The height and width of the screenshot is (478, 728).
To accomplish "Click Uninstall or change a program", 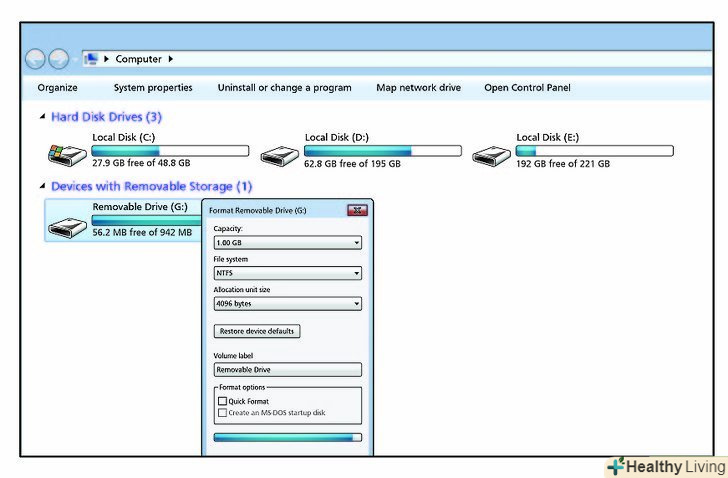I will (x=284, y=88).
